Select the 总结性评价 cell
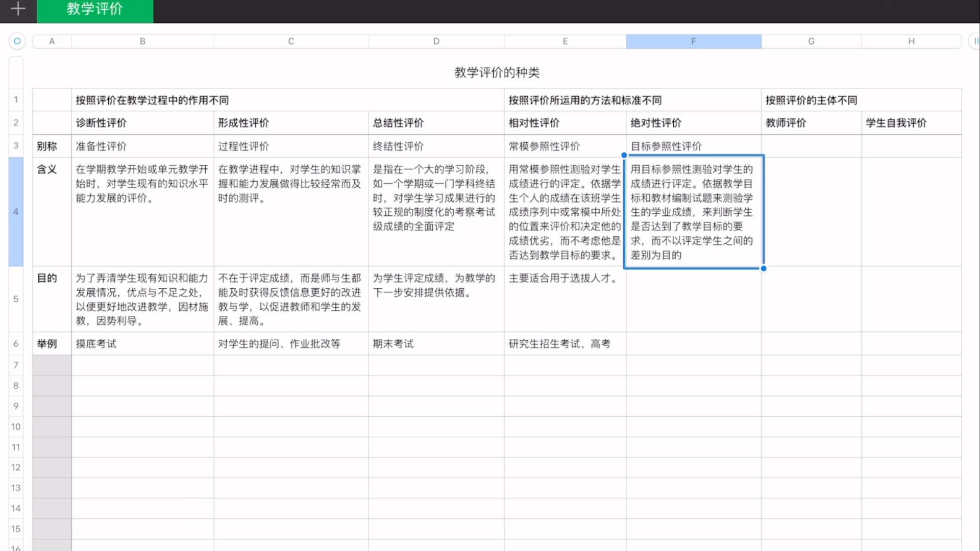 tap(436, 123)
